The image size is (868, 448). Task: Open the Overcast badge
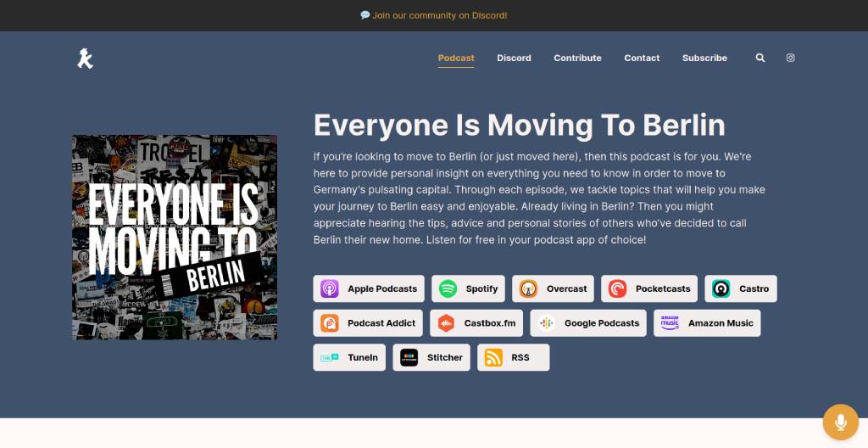click(553, 288)
